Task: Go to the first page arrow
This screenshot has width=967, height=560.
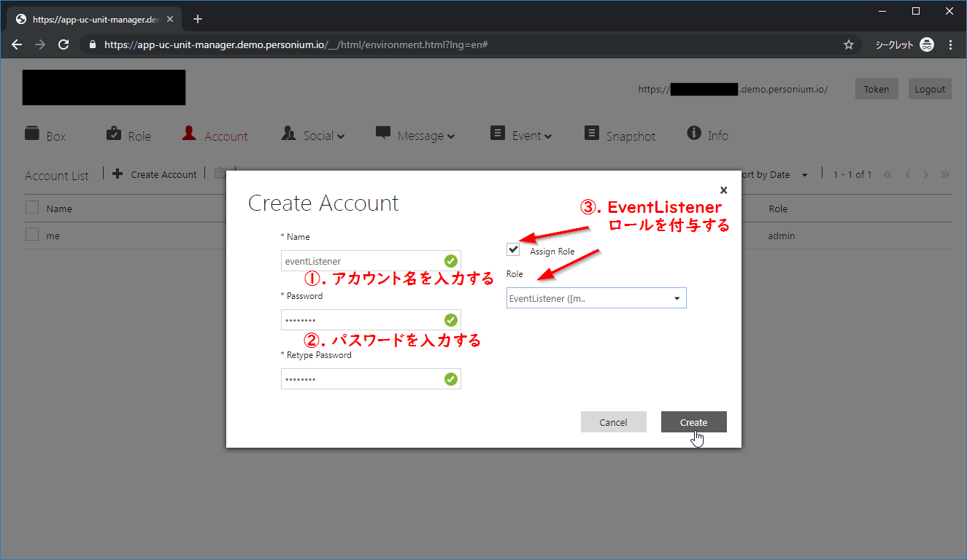Action: tap(888, 174)
